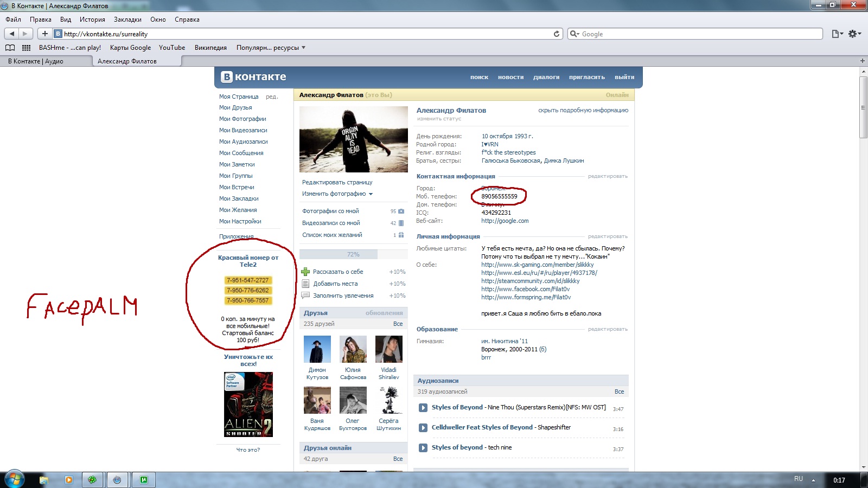The image size is (868, 488).
Task: Click 'Все' next to 319 аудиозаписей
Action: pos(620,391)
